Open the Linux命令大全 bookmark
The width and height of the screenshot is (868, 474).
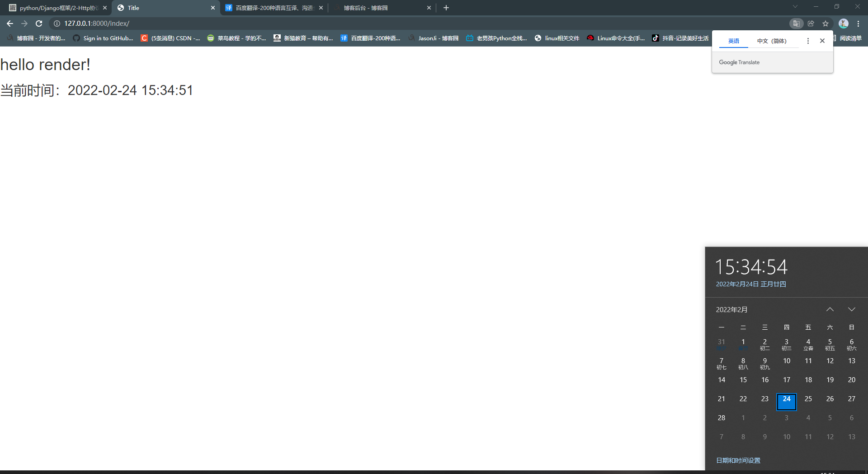point(616,38)
